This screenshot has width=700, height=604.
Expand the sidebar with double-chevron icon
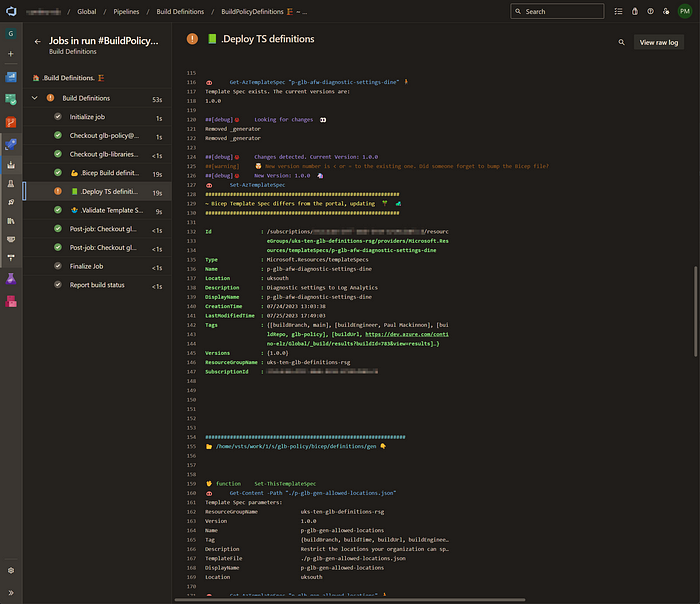pos(11,593)
